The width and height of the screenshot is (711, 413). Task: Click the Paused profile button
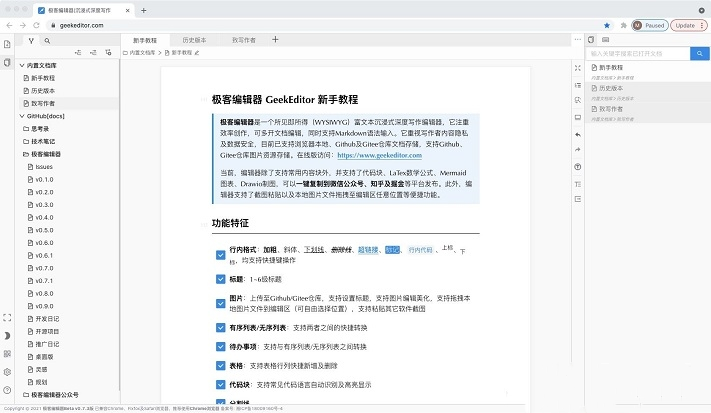(650, 25)
